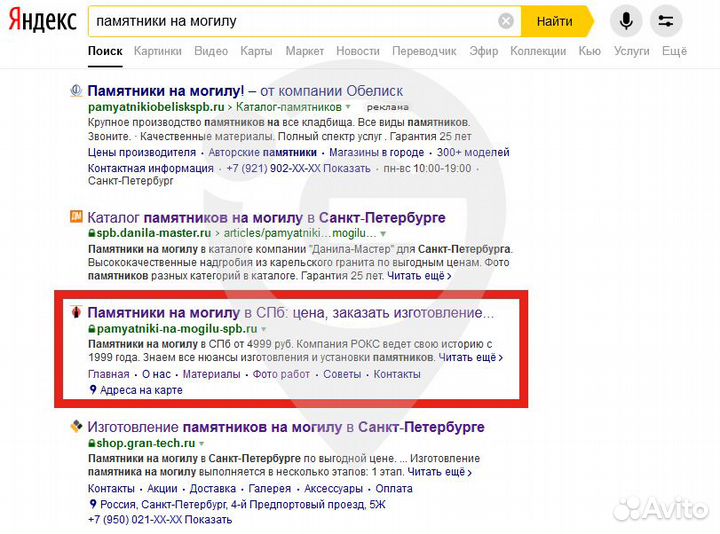Open the Магазины в городе sitelink

(377, 152)
